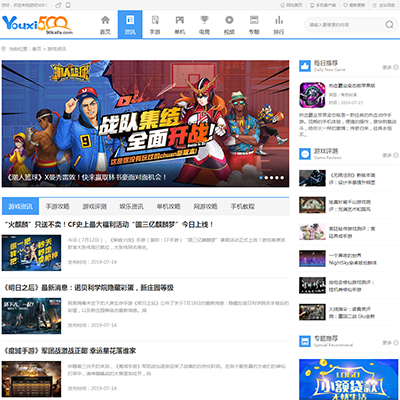Select the 游戏资讯 tab
This screenshot has width=400, height=400.
pos(21,207)
